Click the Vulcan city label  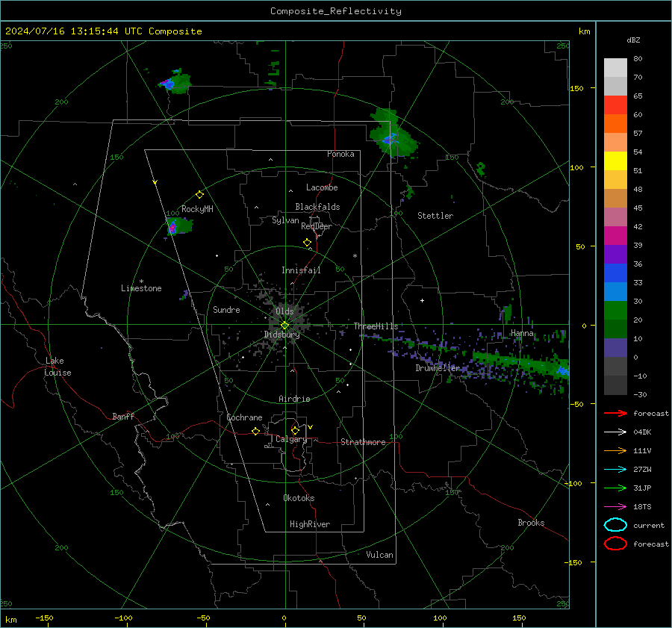click(x=379, y=555)
